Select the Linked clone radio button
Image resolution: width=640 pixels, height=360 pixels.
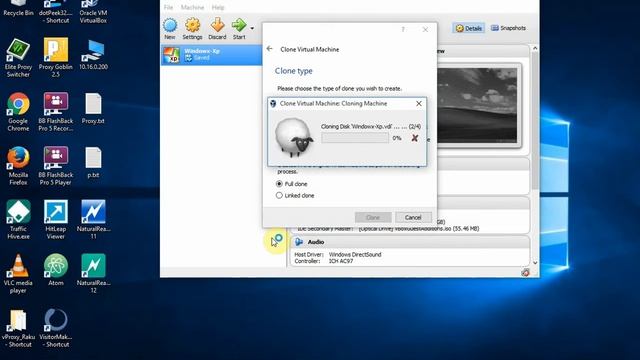pyautogui.click(x=279, y=196)
